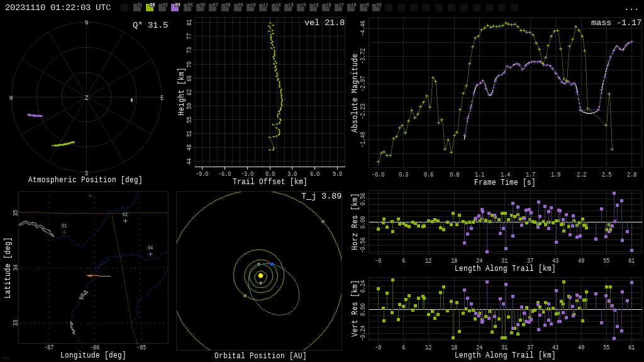Click the vel 21.8 readout

pyautogui.click(x=325, y=23)
